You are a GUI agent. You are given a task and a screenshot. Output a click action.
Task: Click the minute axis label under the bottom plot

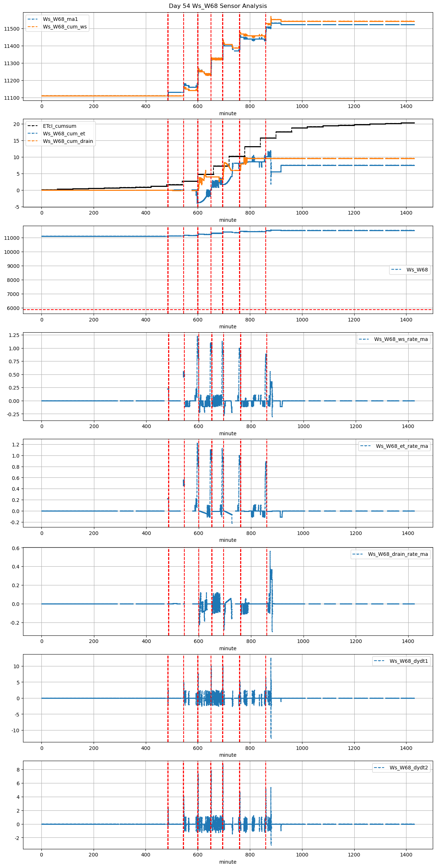(228, 862)
